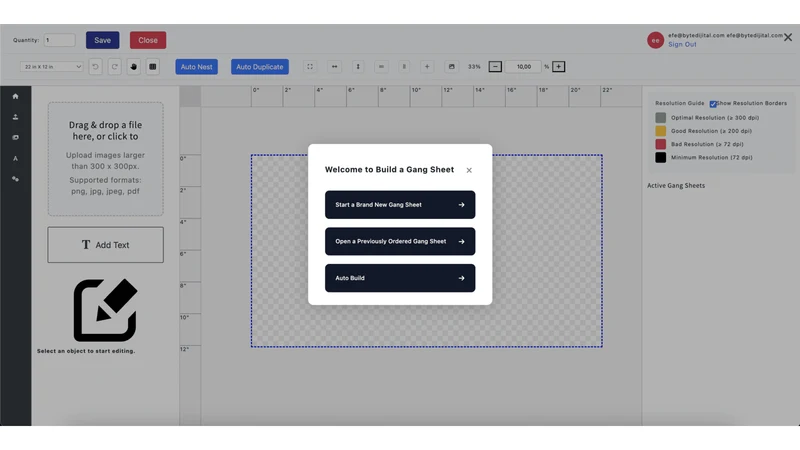This screenshot has width=800, height=450.
Task: Click the upload icon in the sidebar
Action: click(15, 117)
